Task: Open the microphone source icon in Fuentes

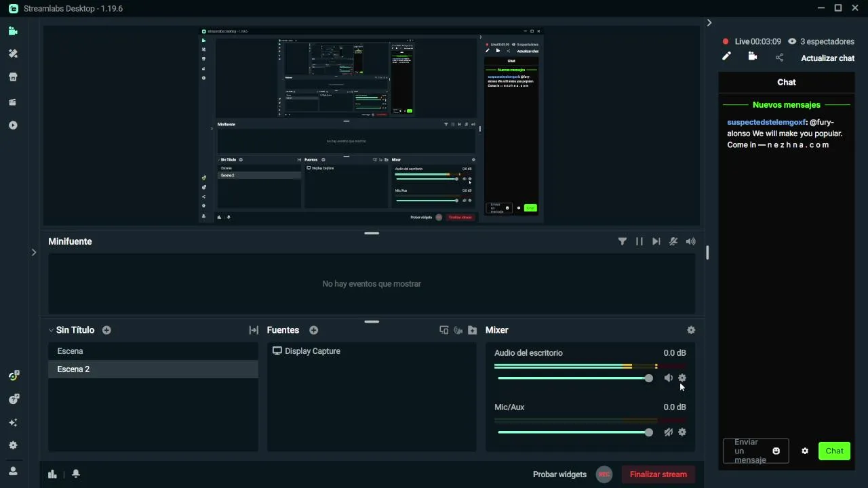Action: coord(458,330)
